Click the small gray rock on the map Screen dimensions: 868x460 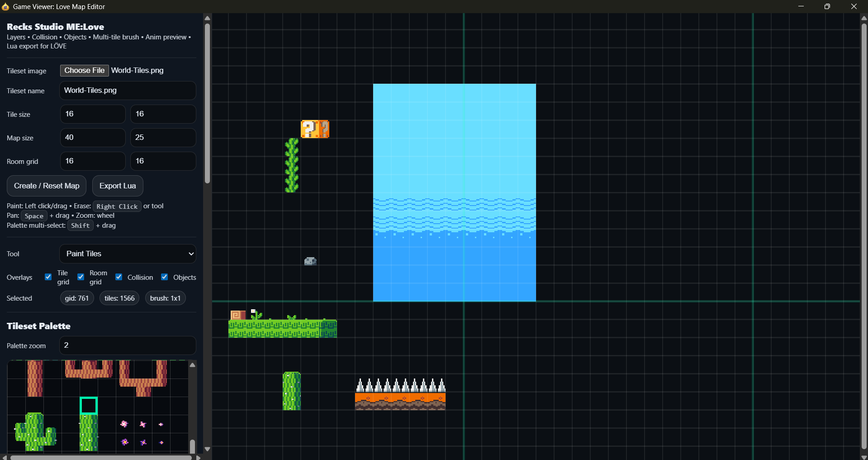point(310,261)
